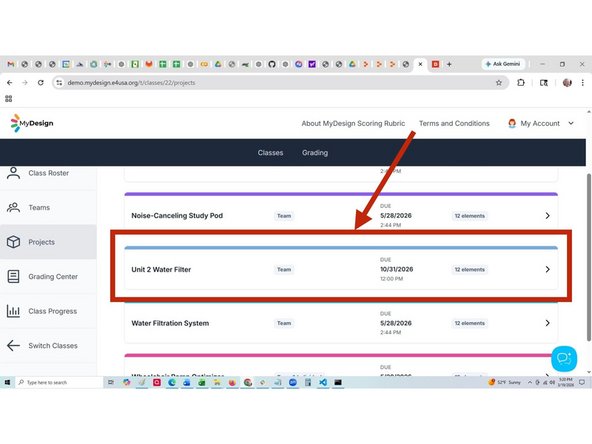Expand Unit 2 Water Filter chevron
Viewport: 592px width, 444px height.
[547, 269]
